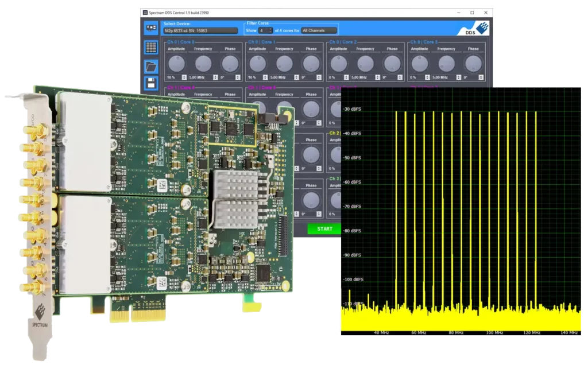Click the Show cores count spinner
Screen dimensions: 588x365
tap(265, 30)
